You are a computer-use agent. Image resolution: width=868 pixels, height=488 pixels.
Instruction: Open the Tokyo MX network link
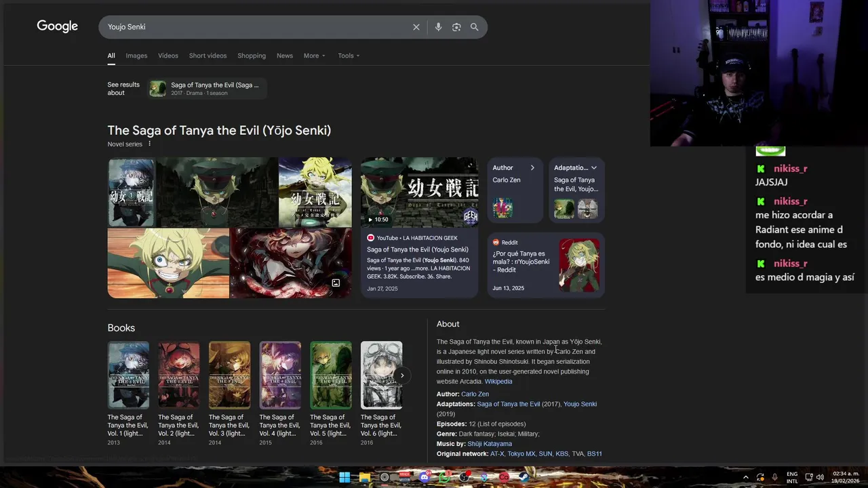click(x=521, y=454)
